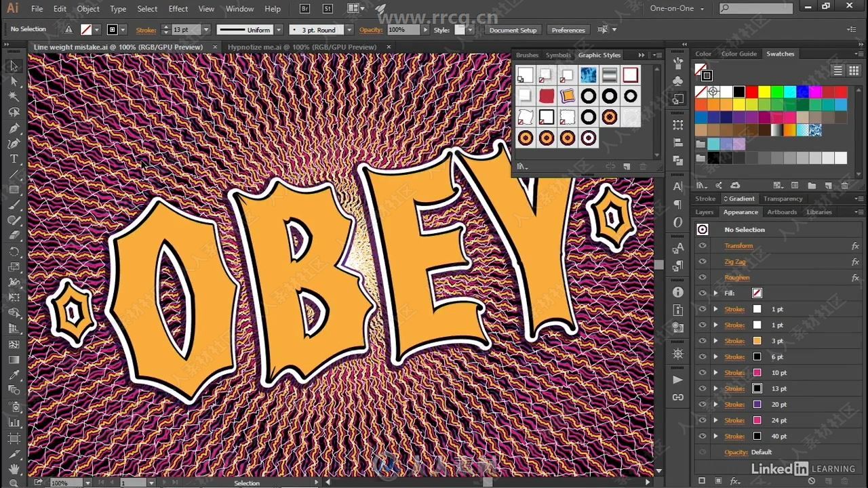Image resolution: width=868 pixels, height=488 pixels.
Task: Hide the Roughen effect visibility
Action: click(703, 277)
